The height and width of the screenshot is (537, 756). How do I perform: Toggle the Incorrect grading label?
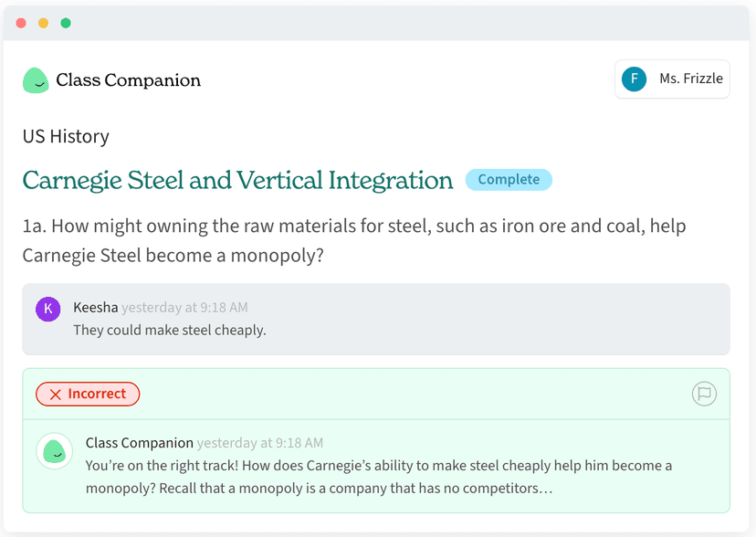(x=88, y=394)
